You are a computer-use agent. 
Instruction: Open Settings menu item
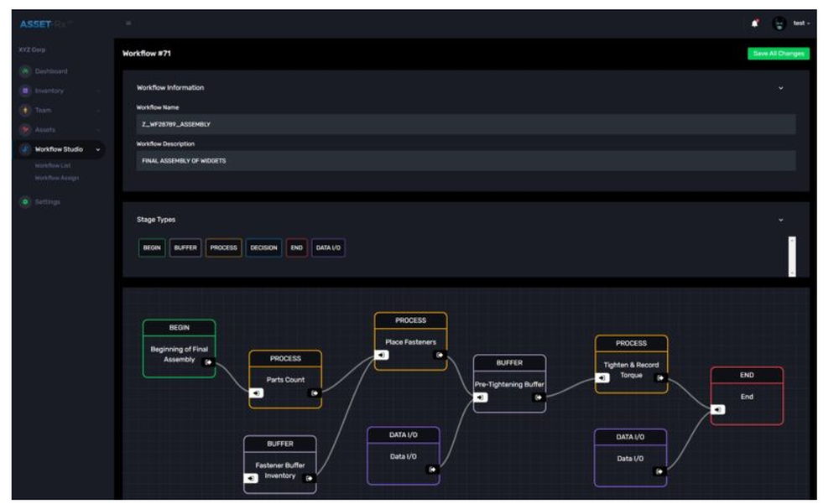pos(48,202)
